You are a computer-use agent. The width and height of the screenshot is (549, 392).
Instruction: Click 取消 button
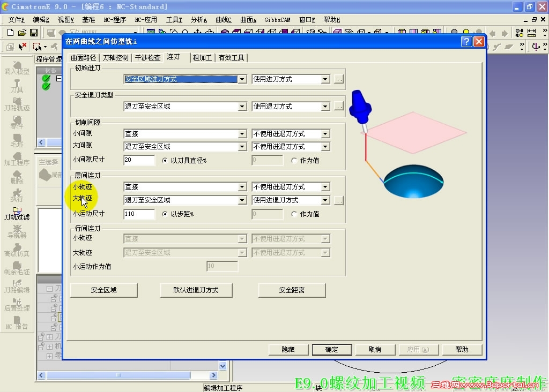(x=375, y=350)
